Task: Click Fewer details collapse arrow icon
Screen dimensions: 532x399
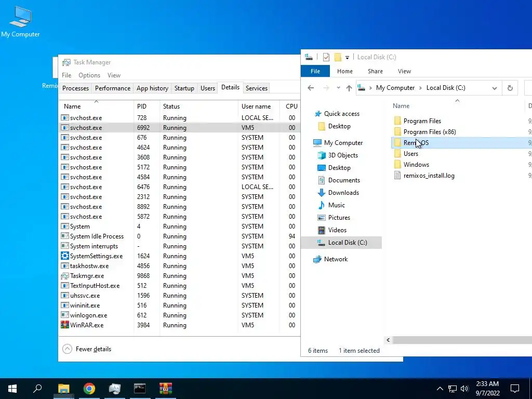Action: tap(67, 349)
